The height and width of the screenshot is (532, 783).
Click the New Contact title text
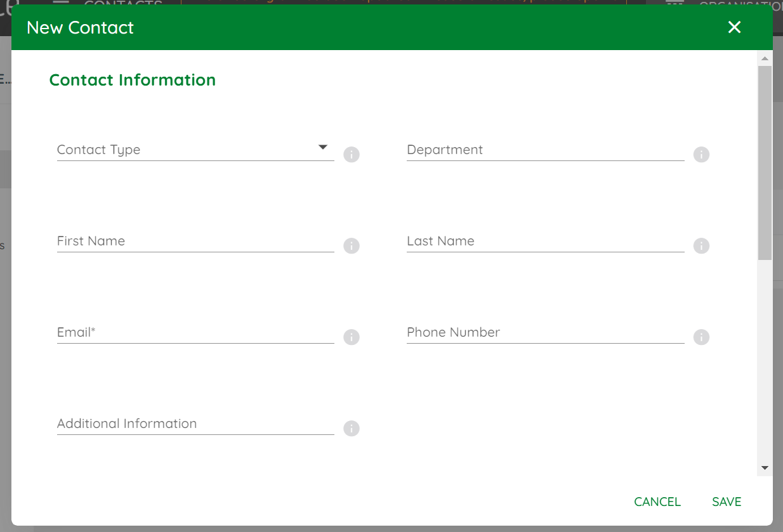(x=81, y=28)
